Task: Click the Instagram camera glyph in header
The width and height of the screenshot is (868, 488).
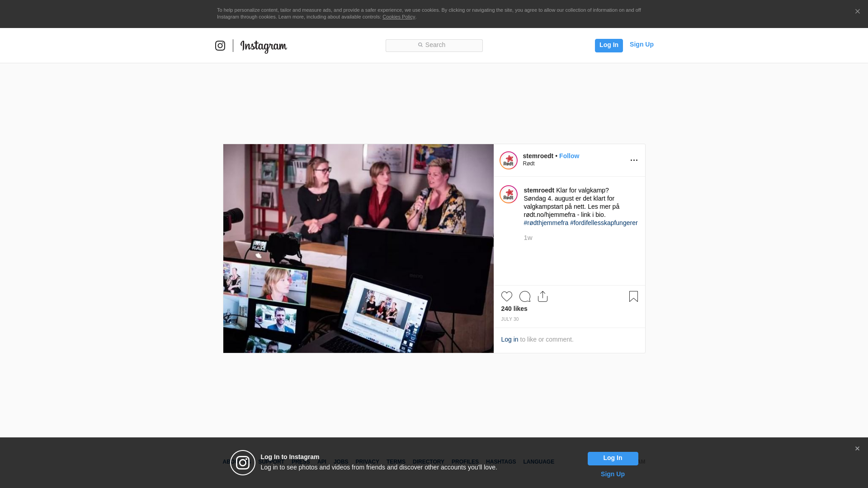Action: point(220,46)
